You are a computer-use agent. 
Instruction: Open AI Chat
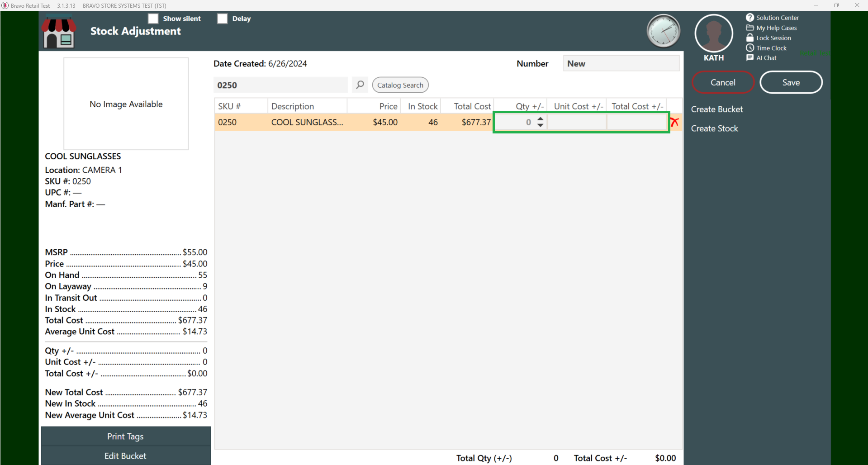pyautogui.click(x=766, y=58)
